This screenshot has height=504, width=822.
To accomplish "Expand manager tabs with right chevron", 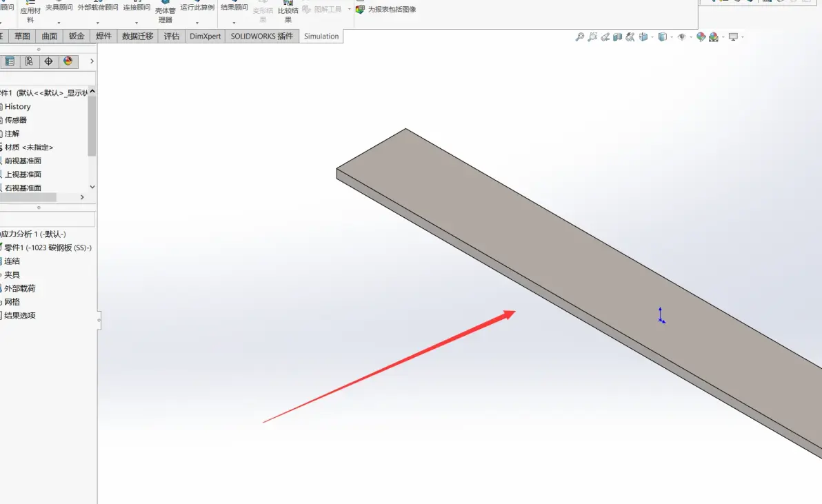I will pos(92,61).
